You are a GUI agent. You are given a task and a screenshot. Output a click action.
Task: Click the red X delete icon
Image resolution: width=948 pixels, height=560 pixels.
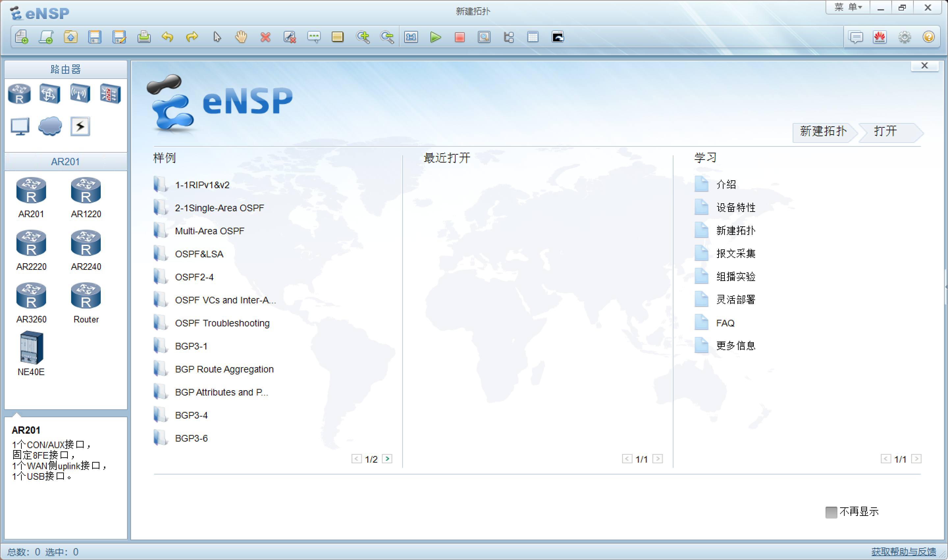click(x=265, y=37)
